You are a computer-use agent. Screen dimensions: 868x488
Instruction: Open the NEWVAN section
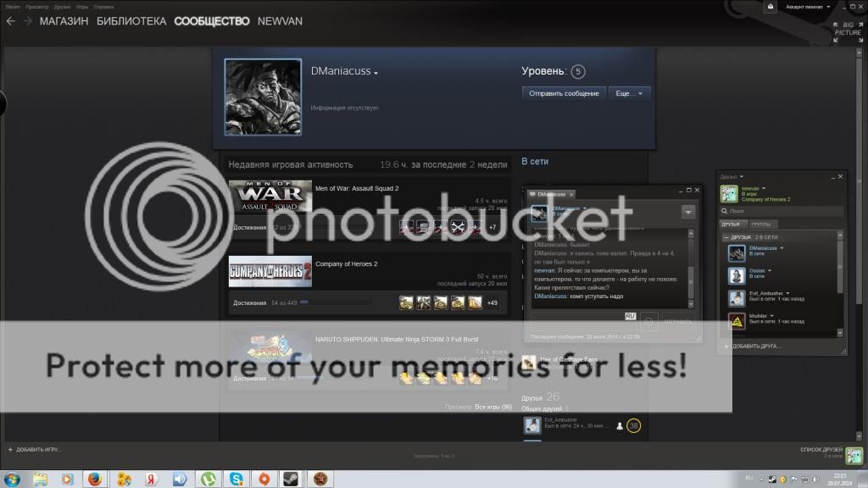[280, 21]
